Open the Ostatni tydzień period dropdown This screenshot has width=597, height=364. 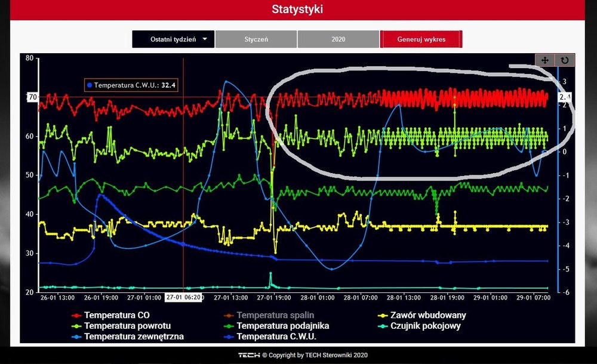click(x=173, y=39)
